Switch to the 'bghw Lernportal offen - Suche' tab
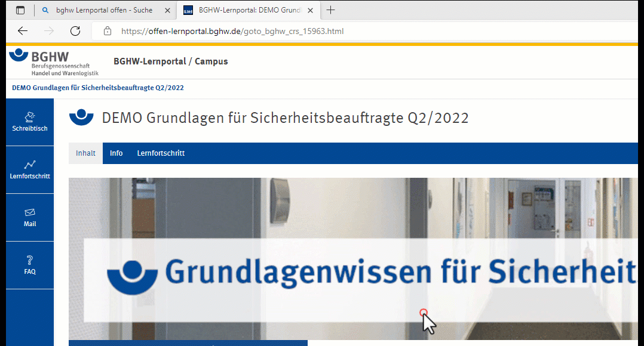This screenshot has width=644, height=346. [105, 10]
